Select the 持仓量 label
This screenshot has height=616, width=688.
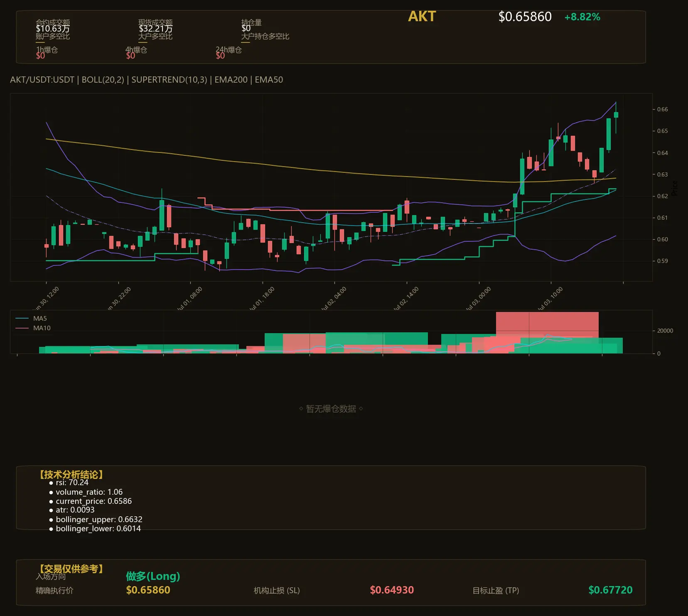point(251,22)
